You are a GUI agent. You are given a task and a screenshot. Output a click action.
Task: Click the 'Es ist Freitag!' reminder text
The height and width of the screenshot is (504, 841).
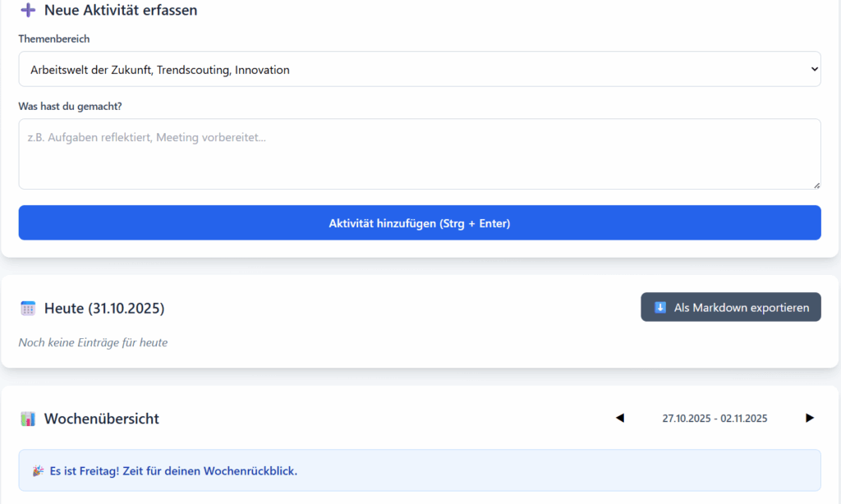173,471
